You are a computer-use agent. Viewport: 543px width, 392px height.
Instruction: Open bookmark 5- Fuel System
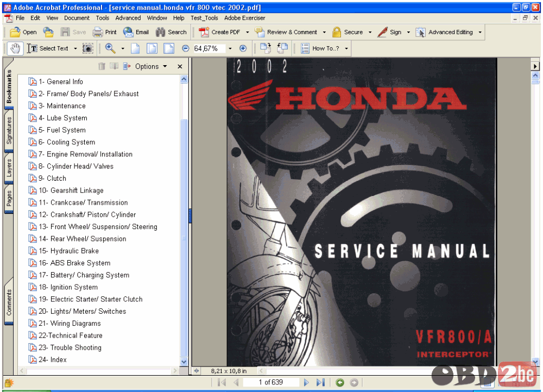62,130
